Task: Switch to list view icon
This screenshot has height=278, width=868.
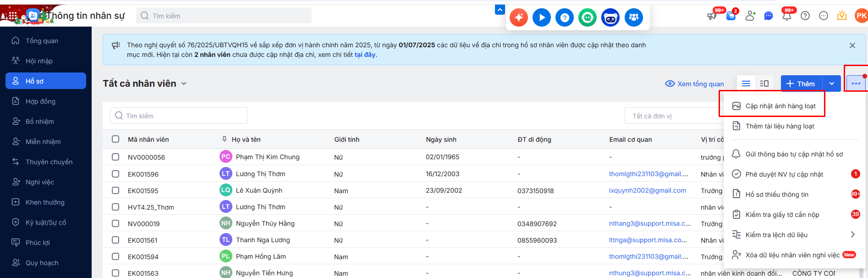Action: [x=746, y=83]
